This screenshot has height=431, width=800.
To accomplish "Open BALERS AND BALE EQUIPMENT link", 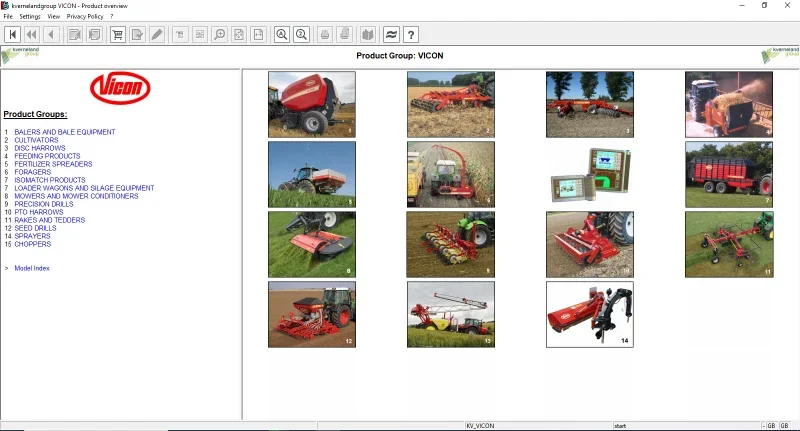I will 65,132.
